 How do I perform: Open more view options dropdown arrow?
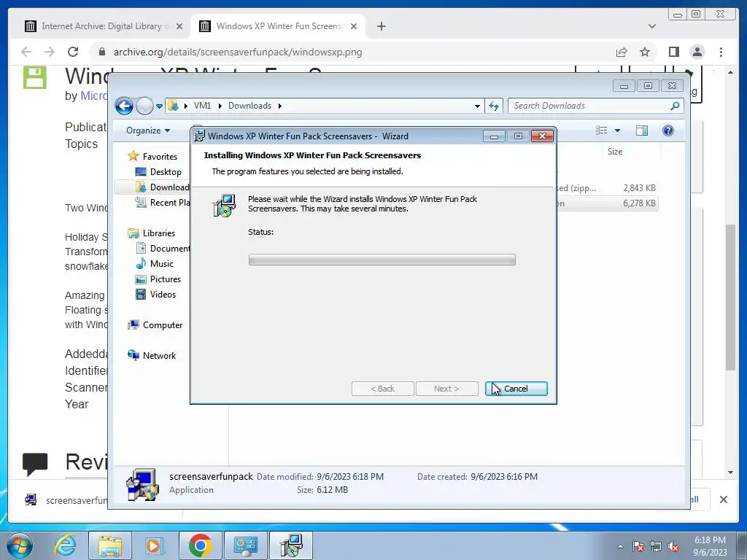(617, 131)
